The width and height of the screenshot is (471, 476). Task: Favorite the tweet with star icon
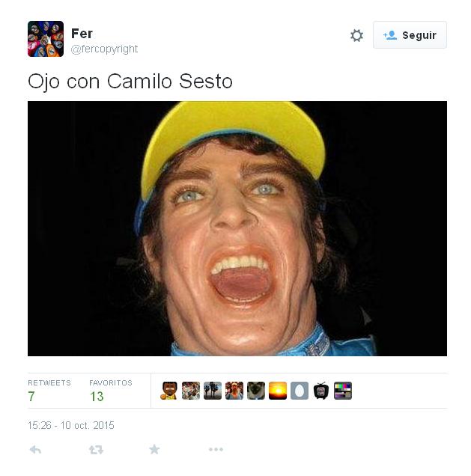click(154, 449)
